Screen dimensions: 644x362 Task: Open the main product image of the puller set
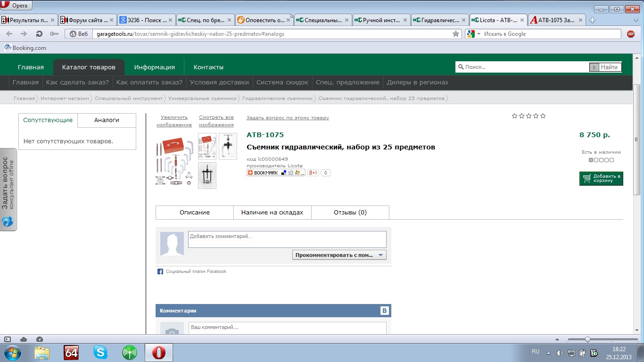[175, 160]
